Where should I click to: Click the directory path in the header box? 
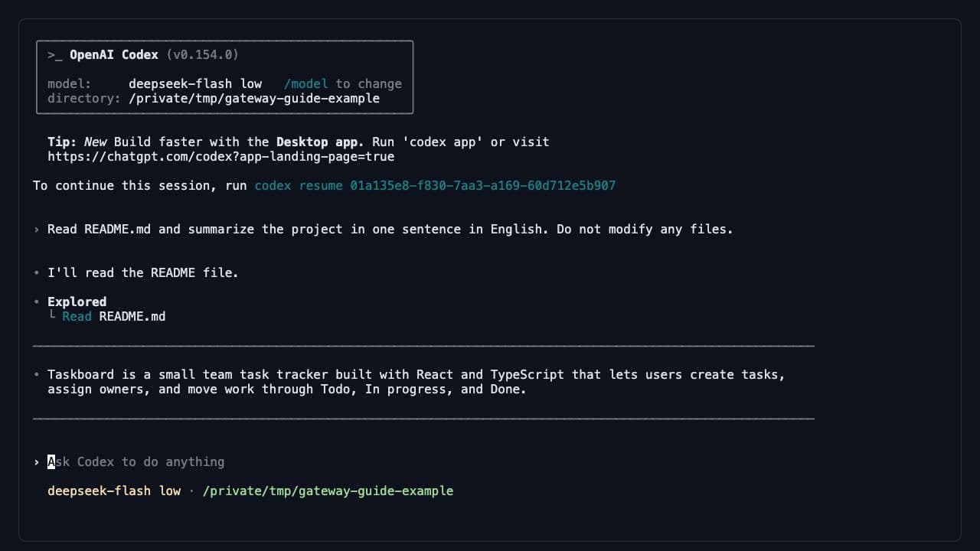tap(254, 99)
